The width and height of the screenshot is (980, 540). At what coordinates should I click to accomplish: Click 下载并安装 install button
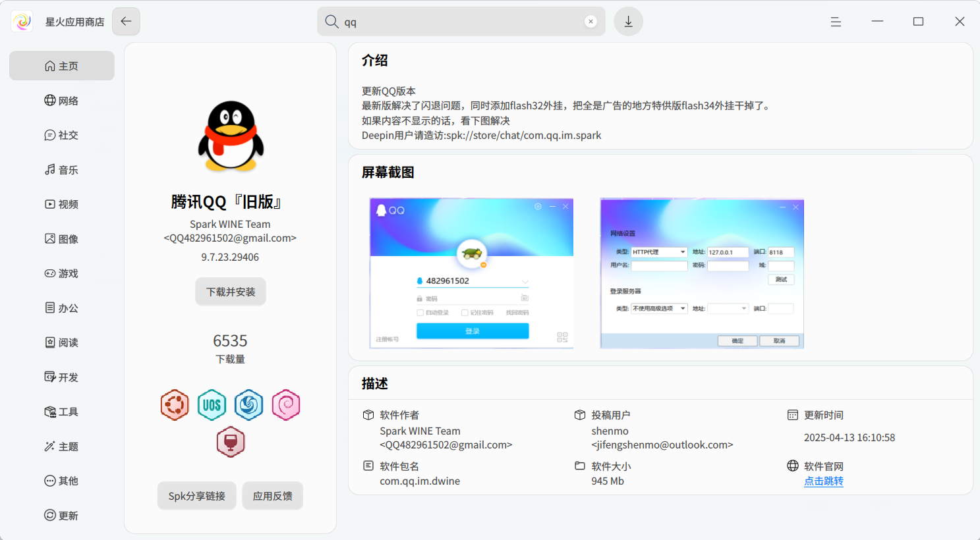point(231,292)
